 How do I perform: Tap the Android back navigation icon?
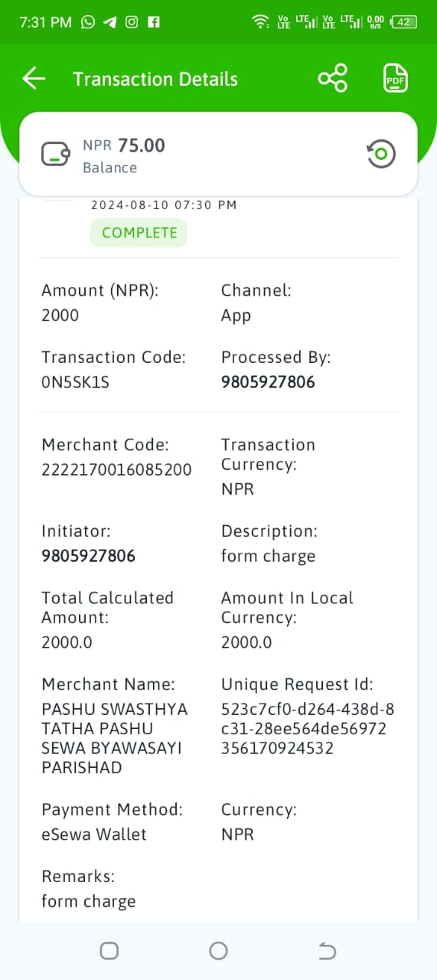327,951
